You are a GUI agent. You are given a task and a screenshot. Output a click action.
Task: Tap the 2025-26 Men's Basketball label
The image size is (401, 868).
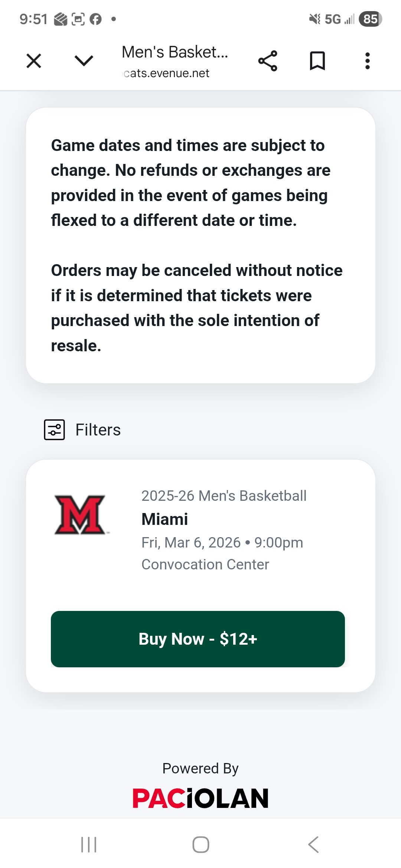click(x=224, y=496)
